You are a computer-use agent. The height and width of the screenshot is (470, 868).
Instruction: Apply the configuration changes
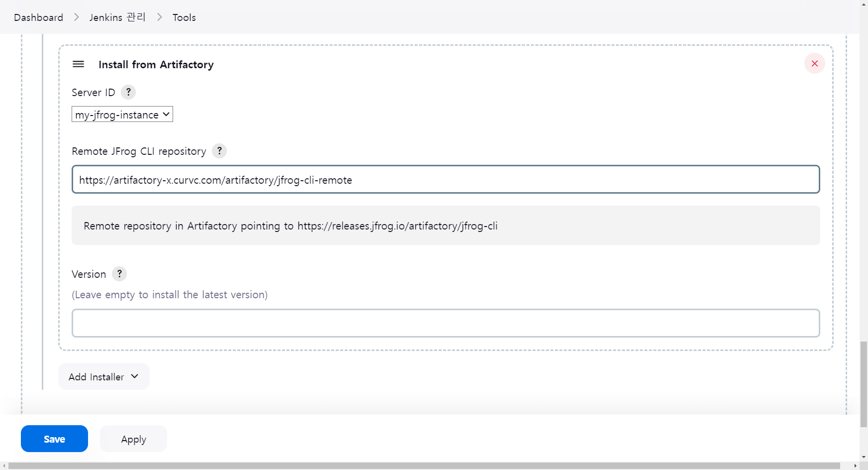(x=133, y=439)
